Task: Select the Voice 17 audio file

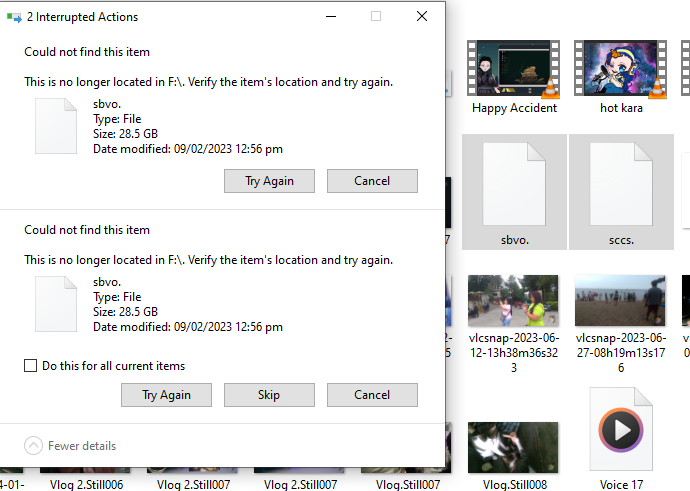Action: click(621, 429)
